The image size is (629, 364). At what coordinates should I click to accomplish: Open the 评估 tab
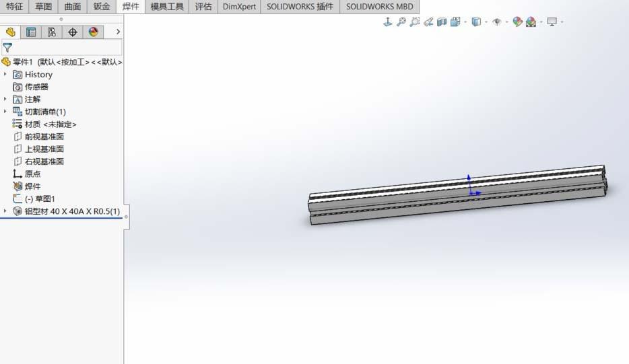(x=203, y=7)
